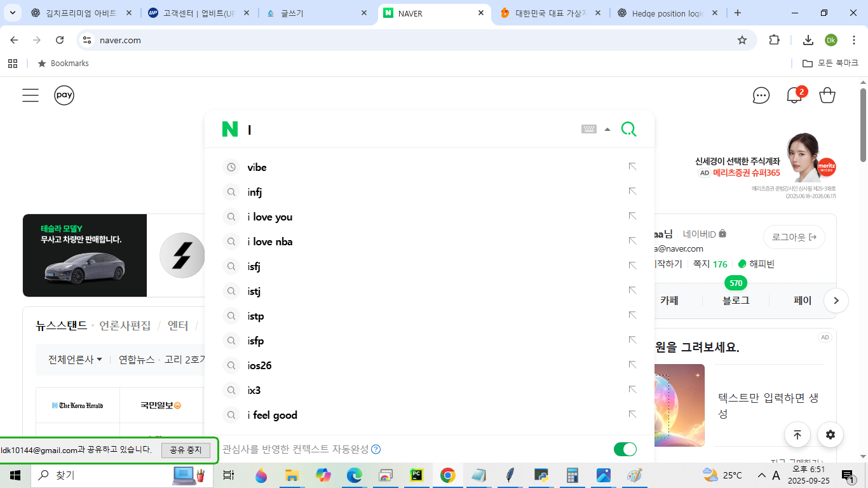Open a new browser tab with plus button
This screenshot has width=868, height=488.
(x=737, y=13)
